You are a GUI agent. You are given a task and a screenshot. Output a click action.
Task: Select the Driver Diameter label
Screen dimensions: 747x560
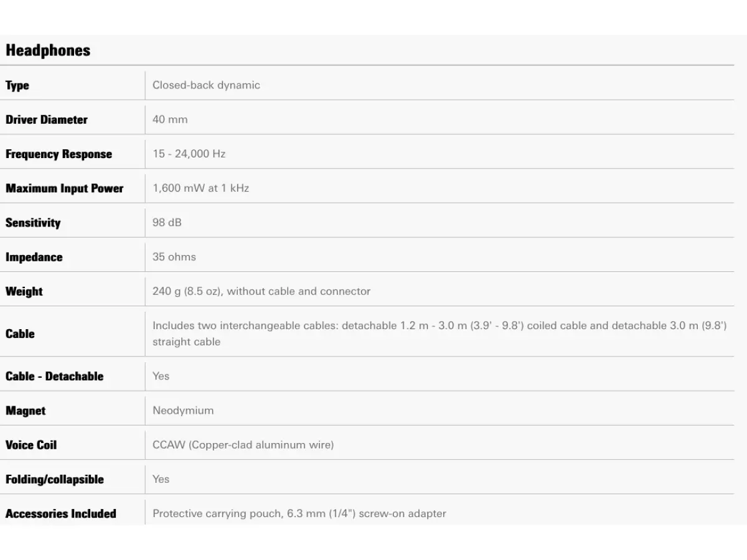click(47, 119)
